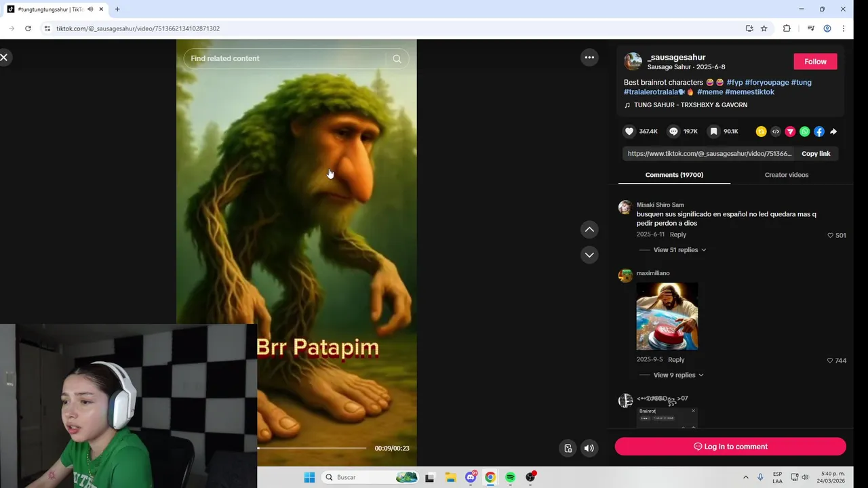Expand View 51 replies
This screenshot has width=868, height=488.
[679, 250]
